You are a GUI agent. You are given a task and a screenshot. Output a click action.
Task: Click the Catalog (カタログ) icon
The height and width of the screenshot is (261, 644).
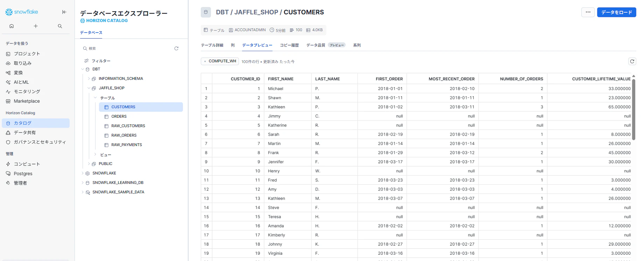pyautogui.click(x=8, y=123)
